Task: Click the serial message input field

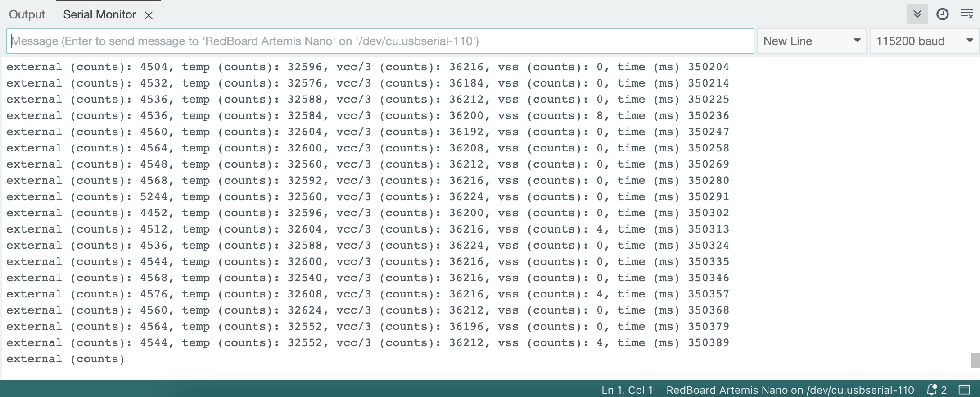Action: point(380,41)
